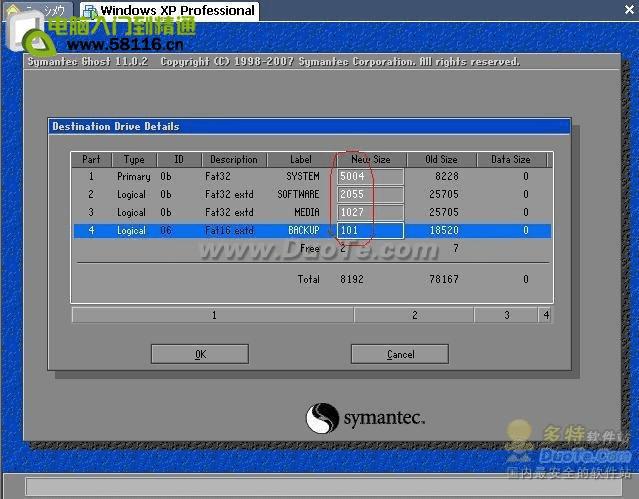Select the SYSTEM label in row 1
The width and height of the screenshot is (639, 499).
coord(302,176)
